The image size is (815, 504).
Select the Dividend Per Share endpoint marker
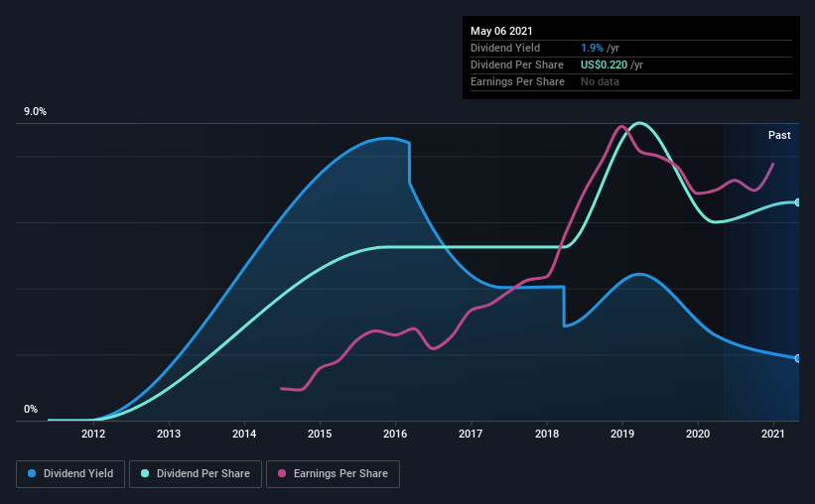(797, 202)
